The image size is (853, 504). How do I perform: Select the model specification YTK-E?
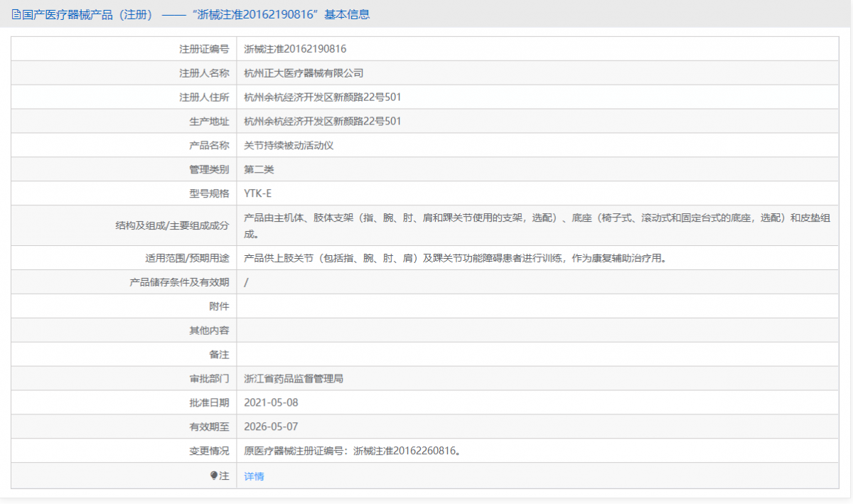click(257, 193)
